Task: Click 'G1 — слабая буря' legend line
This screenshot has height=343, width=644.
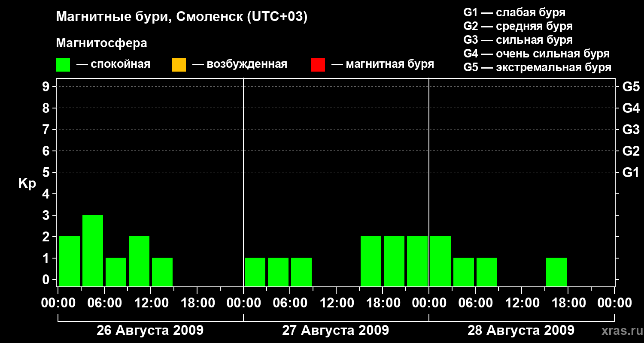Action: coord(514,12)
